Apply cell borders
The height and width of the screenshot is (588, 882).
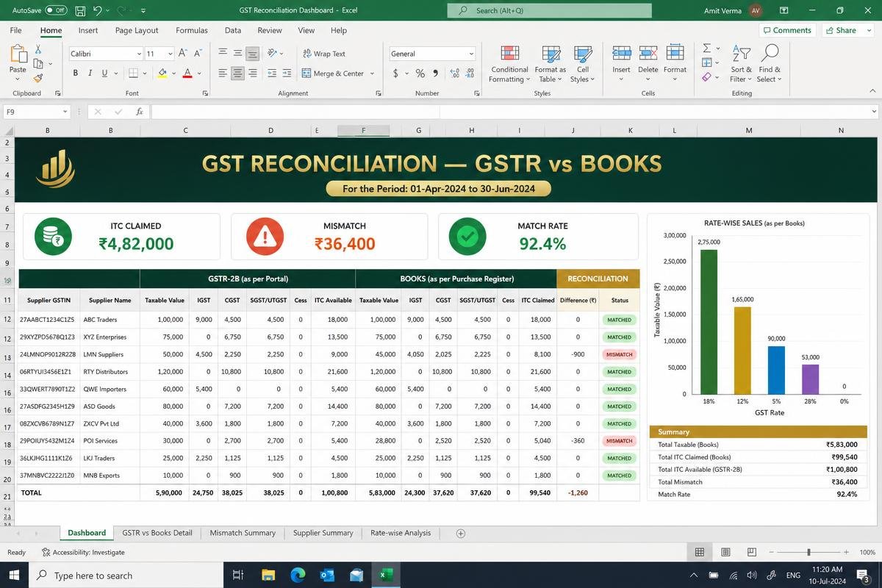(x=133, y=73)
